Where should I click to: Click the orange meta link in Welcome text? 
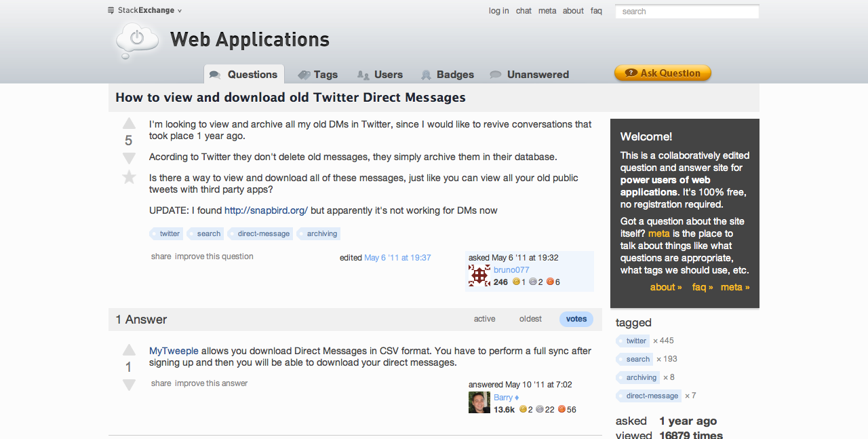point(659,233)
